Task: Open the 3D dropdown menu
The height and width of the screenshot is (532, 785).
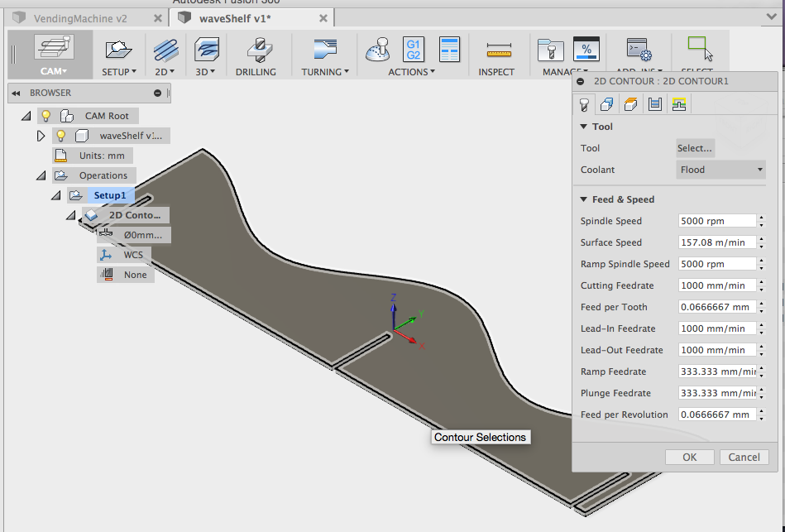Action: tap(205, 72)
